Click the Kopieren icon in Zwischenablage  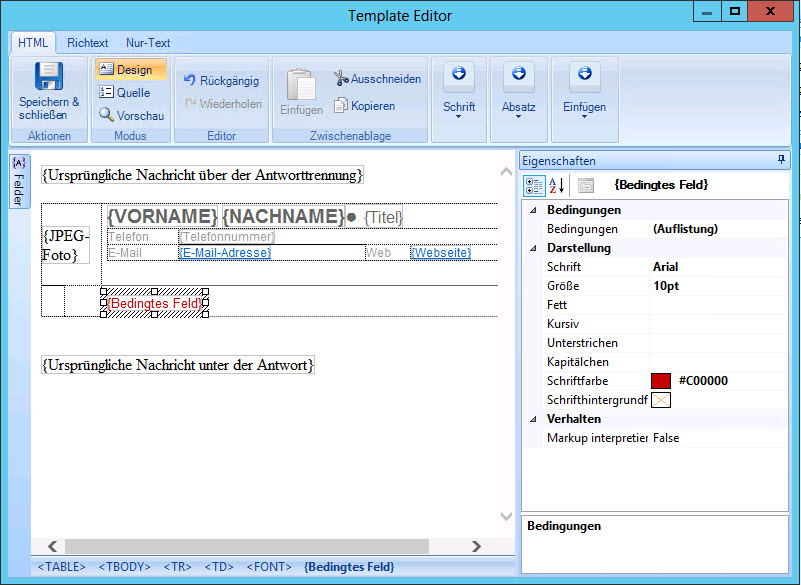click(x=342, y=105)
